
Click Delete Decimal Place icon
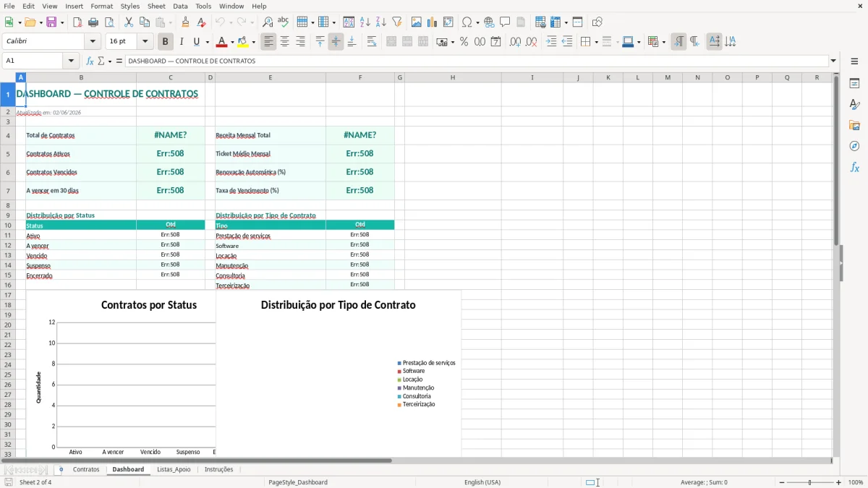tap(531, 42)
